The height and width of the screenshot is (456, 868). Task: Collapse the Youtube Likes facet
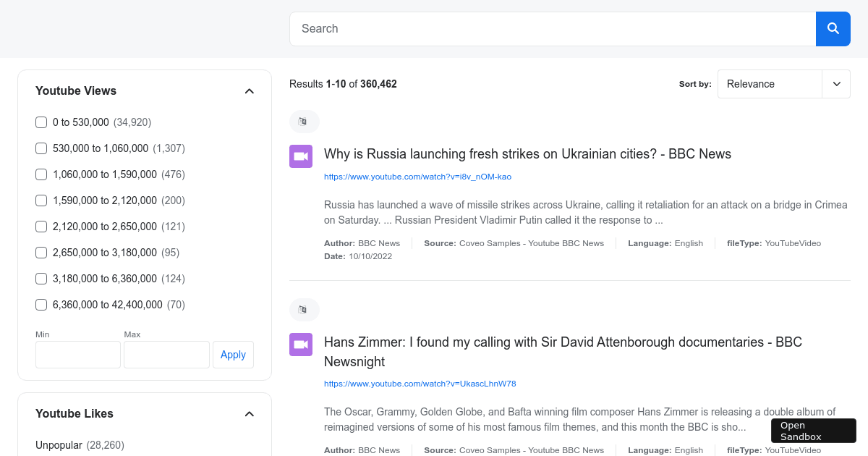pos(249,414)
